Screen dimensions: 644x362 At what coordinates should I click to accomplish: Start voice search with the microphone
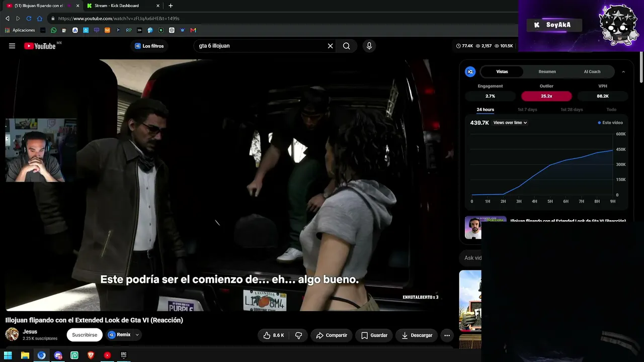(x=369, y=46)
